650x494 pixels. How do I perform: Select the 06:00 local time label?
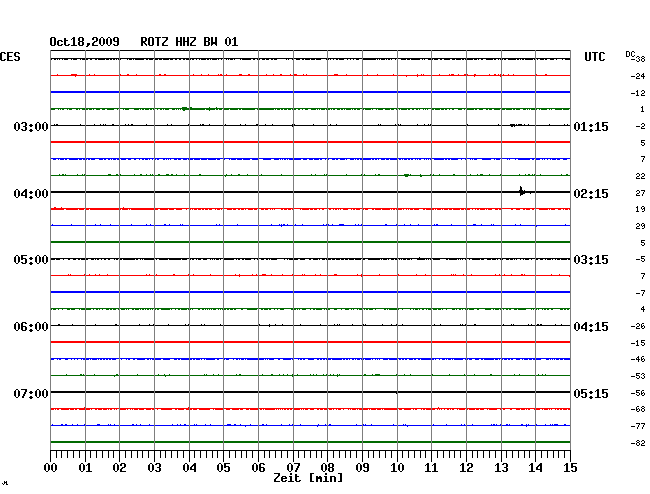point(31,327)
